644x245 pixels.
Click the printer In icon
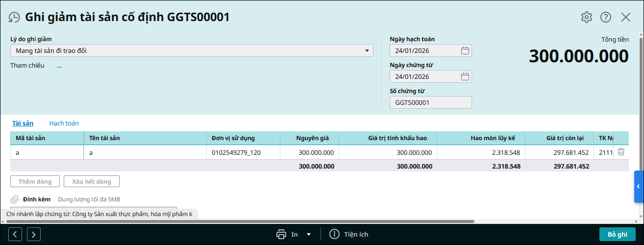click(281, 234)
